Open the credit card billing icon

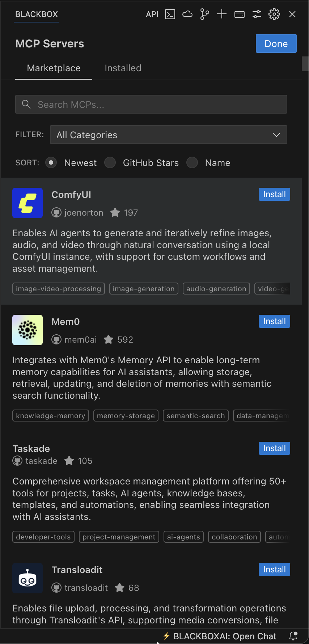(x=240, y=14)
